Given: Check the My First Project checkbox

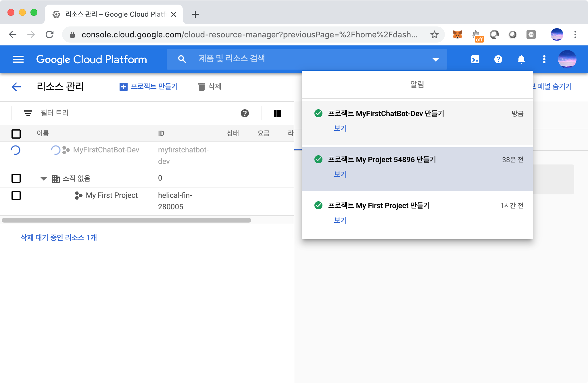Looking at the screenshot, I should click(x=16, y=196).
